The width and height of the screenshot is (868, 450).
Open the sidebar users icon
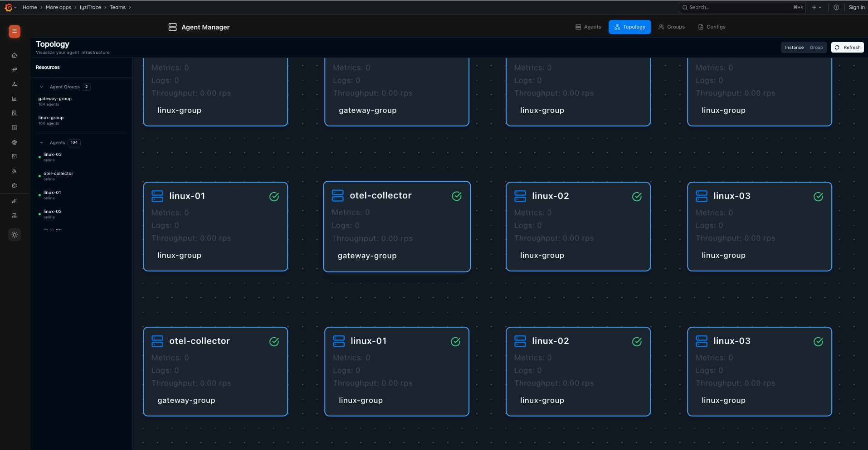coord(15,171)
